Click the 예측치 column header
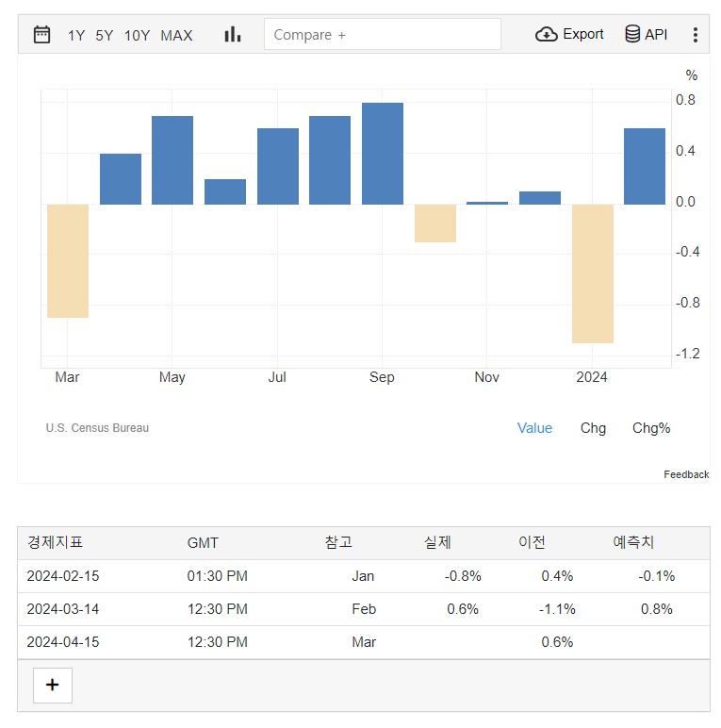The height and width of the screenshot is (728, 721). point(633,542)
